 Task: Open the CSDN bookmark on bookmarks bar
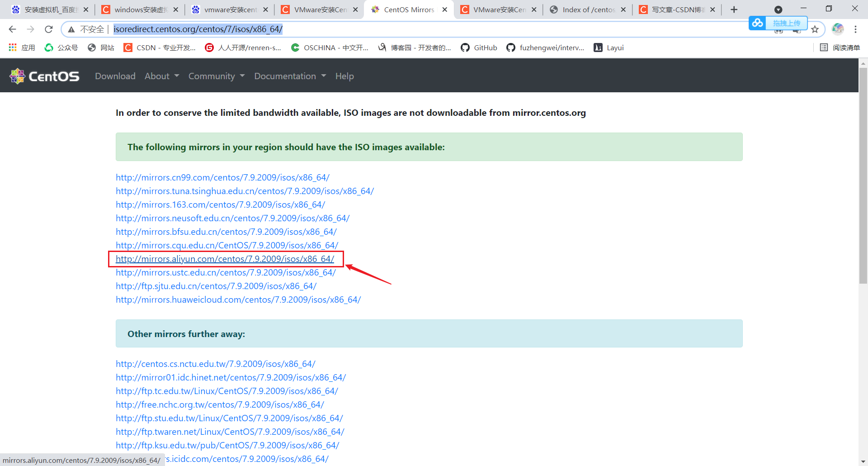click(159, 48)
